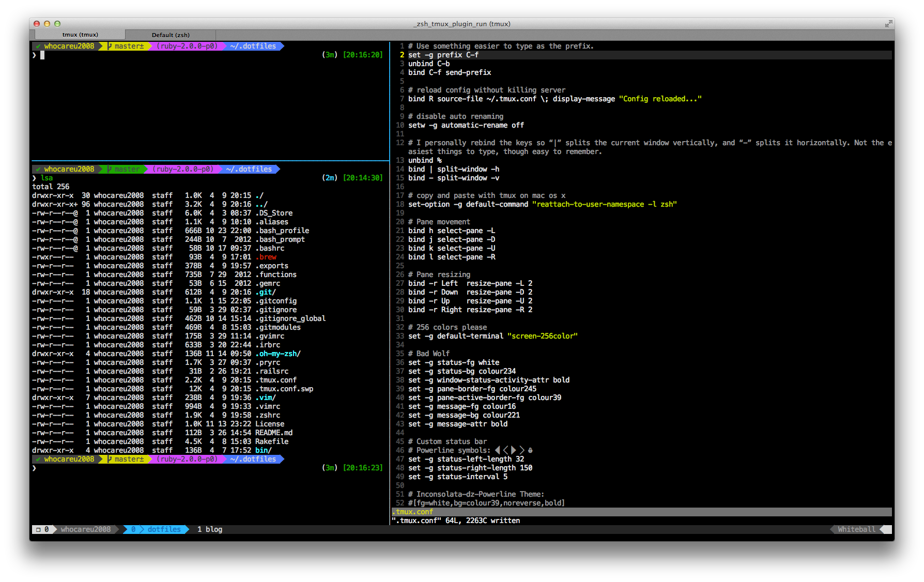The image size is (924, 582).
Task: Click the '.tmux.conf.swp' file entry
Action: [x=284, y=389]
